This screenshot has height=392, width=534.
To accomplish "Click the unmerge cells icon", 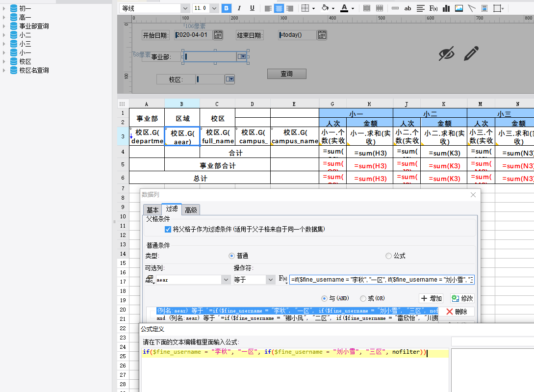I will [x=380, y=8].
